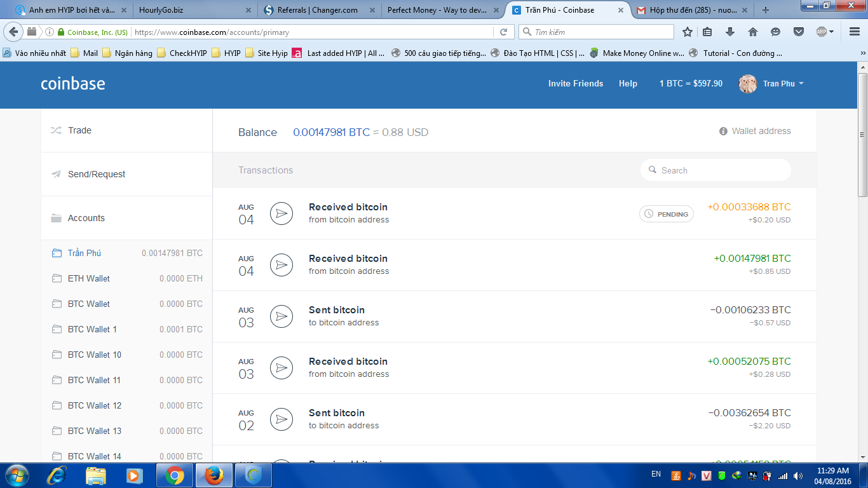Viewport: 868px width, 488px height.
Task: Open the Mail bookmark folder
Action: (85, 53)
